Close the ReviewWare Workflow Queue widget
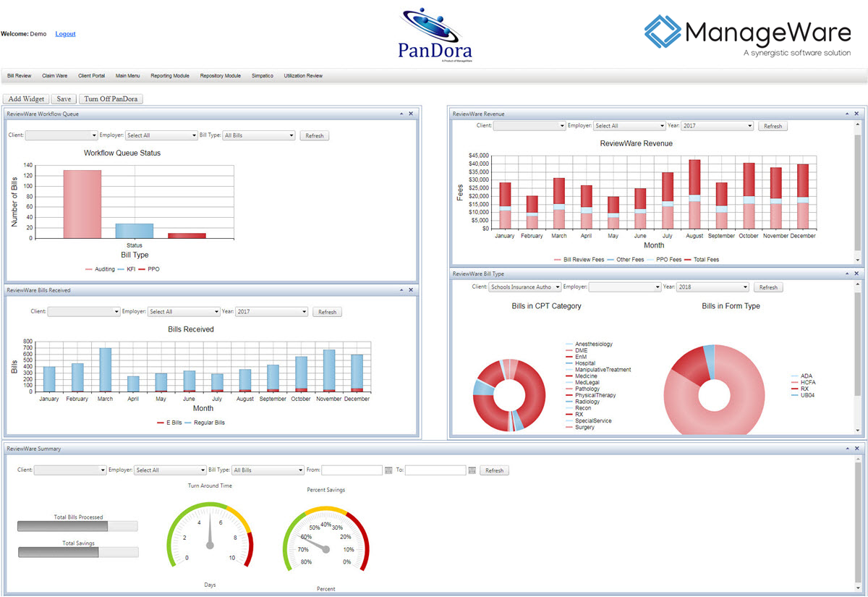 (x=411, y=114)
